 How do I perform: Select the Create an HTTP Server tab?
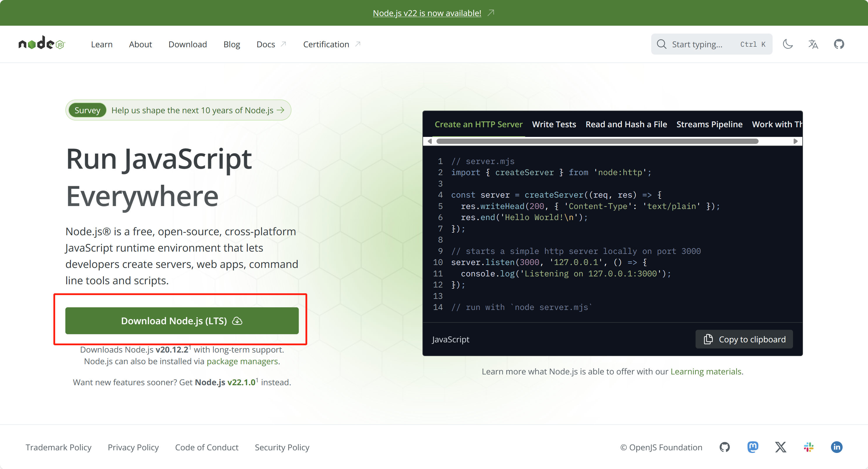pos(478,124)
